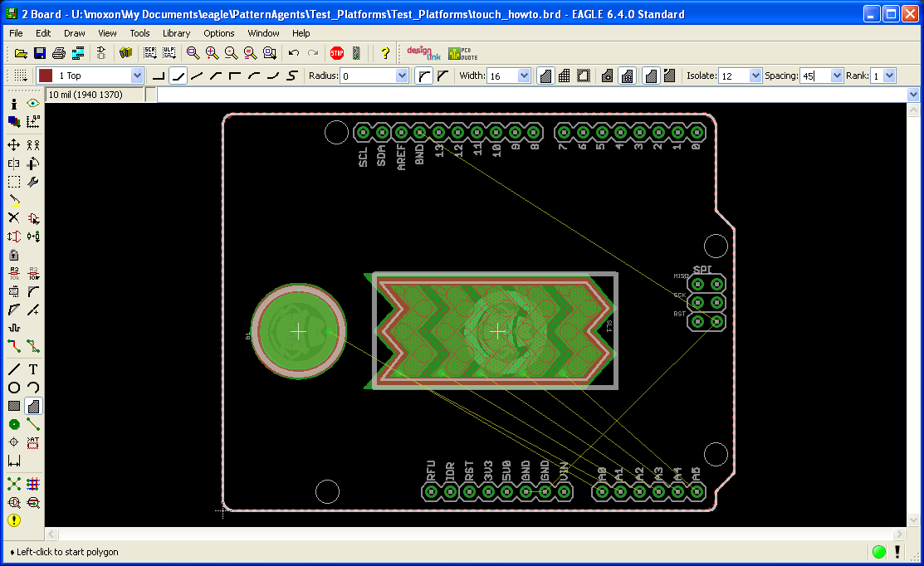Open the command line history dropdown
Image resolution: width=924 pixels, height=566 pixels.
(913, 95)
